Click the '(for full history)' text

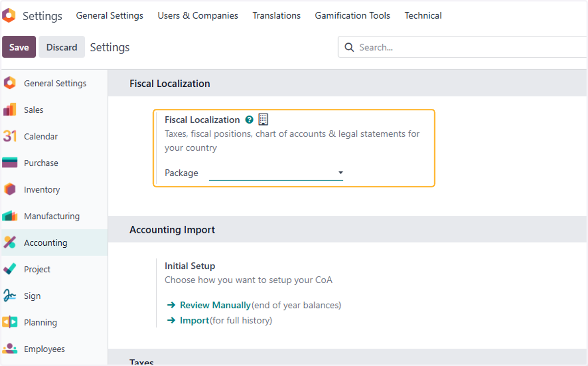click(241, 320)
